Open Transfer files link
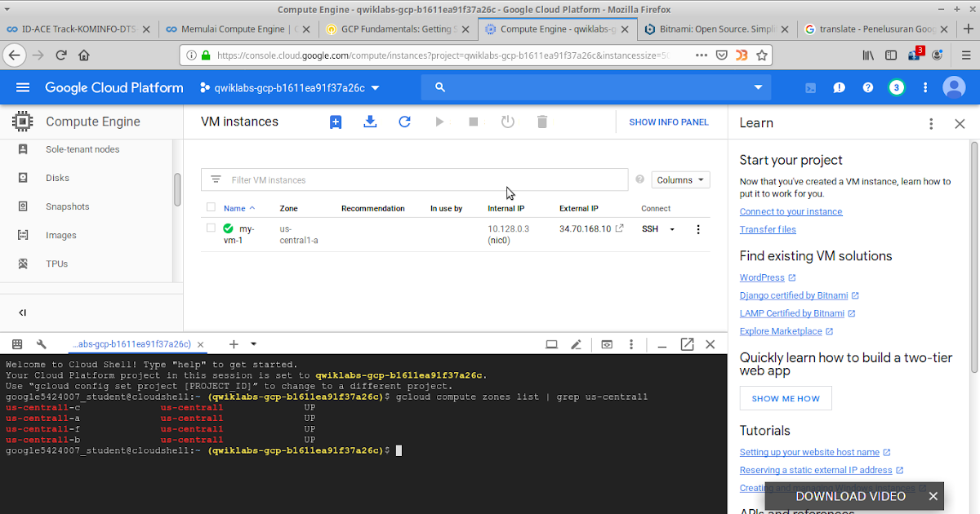 (x=768, y=229)
